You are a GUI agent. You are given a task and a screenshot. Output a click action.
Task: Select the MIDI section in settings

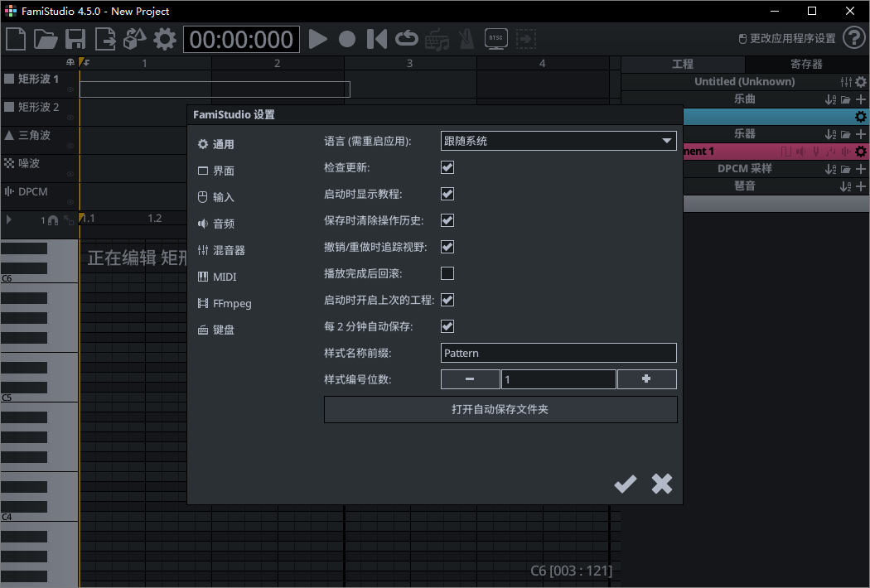[225, 277]
